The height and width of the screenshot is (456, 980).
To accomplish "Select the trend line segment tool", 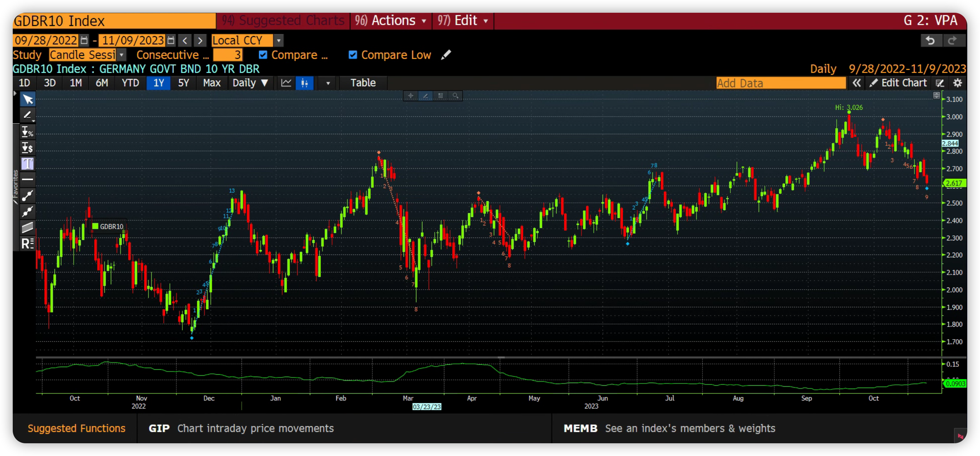I will [x=27, y=195].
